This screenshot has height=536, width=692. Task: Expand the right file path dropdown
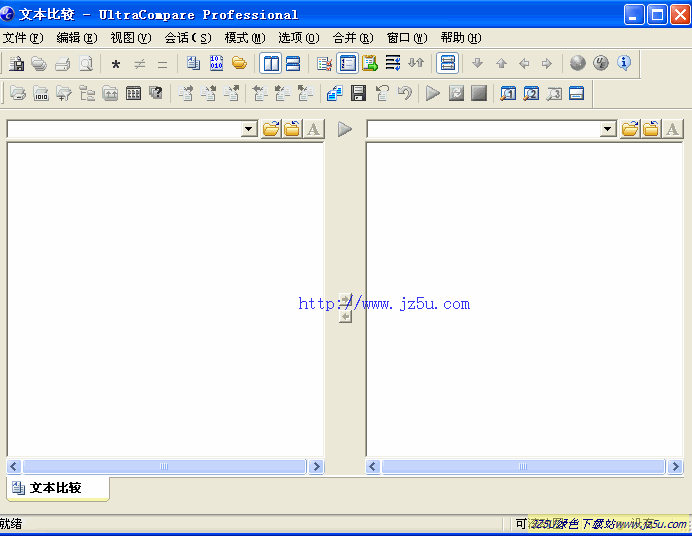tap(608, 129)
